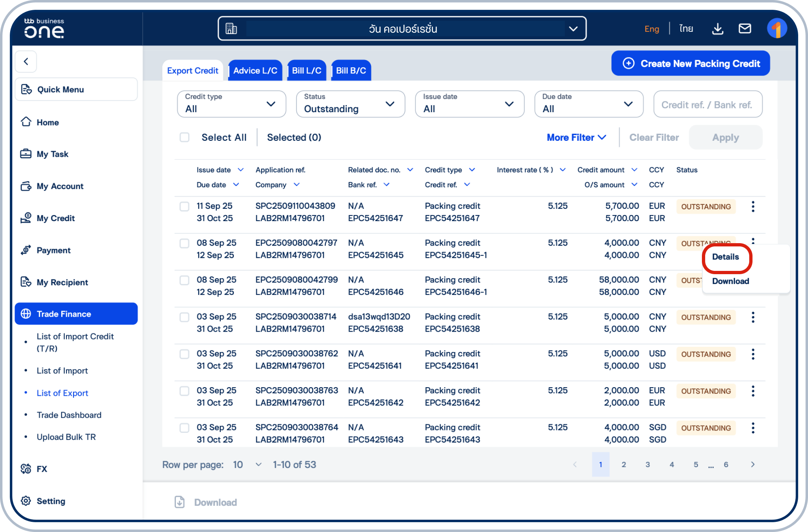Go to next page arrow in pagination
The image size is (808, 532).
(x=753, y=464)
